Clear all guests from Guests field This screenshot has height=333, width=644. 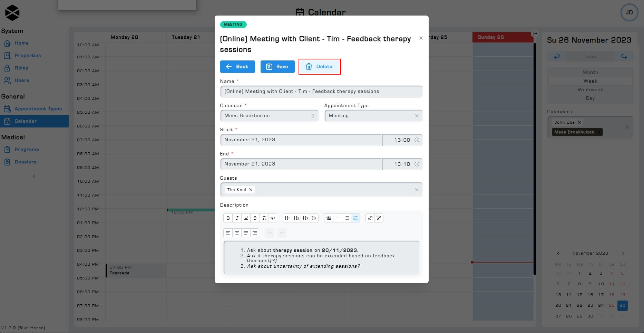tap(417, 190)
